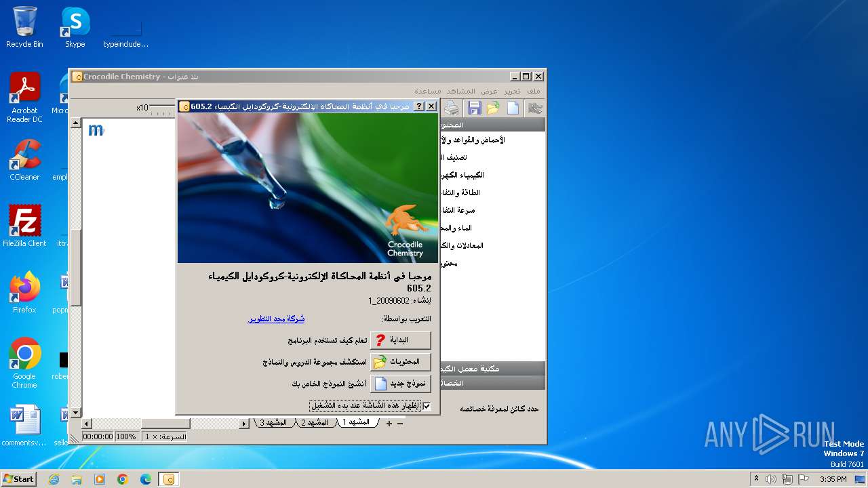The width and height of the screenshot is (868, 488).
Task: Click the المحتويات contents button
Action: (400, 362)
